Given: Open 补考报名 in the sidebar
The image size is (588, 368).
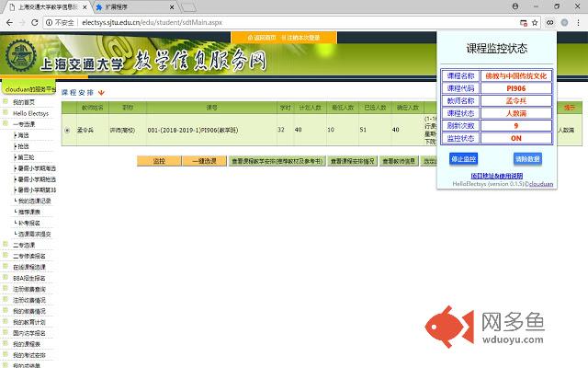Looking at the screenshot, I should (x=29, y=223).
